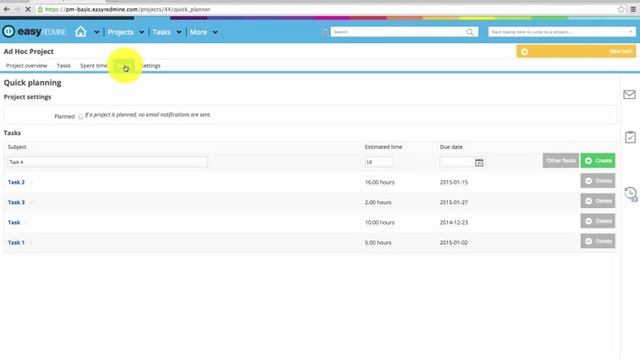Viewport: 640px width, 360px height.
Task: Click the Other fields button
Action: tap(561, 160)
